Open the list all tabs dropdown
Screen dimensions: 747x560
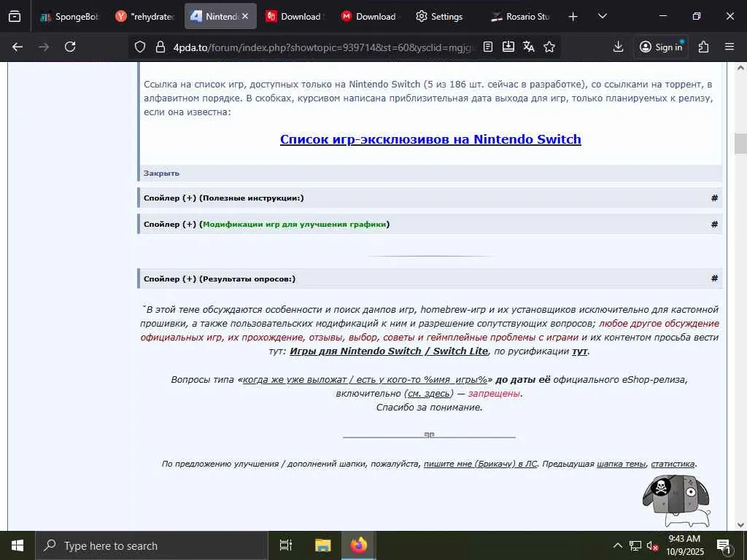pyautogui.click(x=602, y=17)
